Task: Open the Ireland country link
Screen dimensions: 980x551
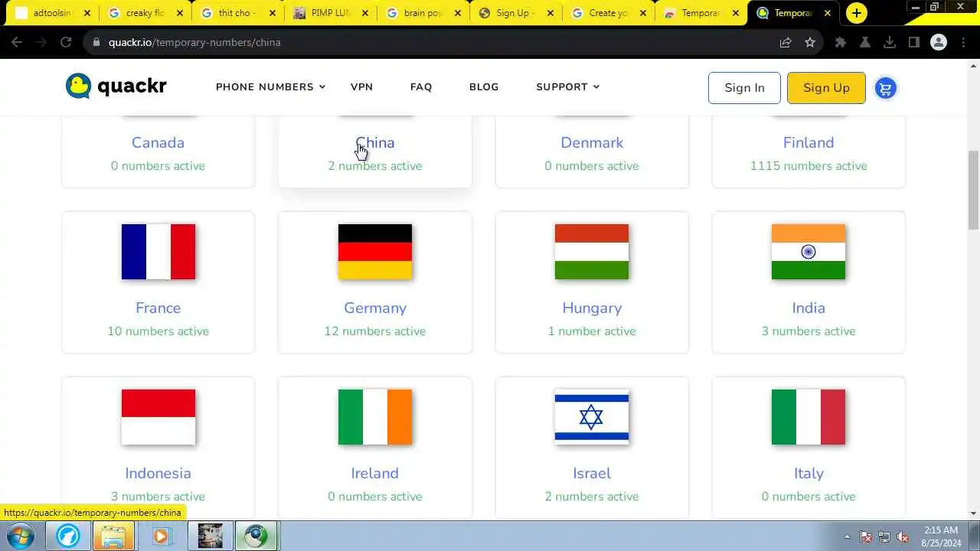Action: click(x=375, y=473)
